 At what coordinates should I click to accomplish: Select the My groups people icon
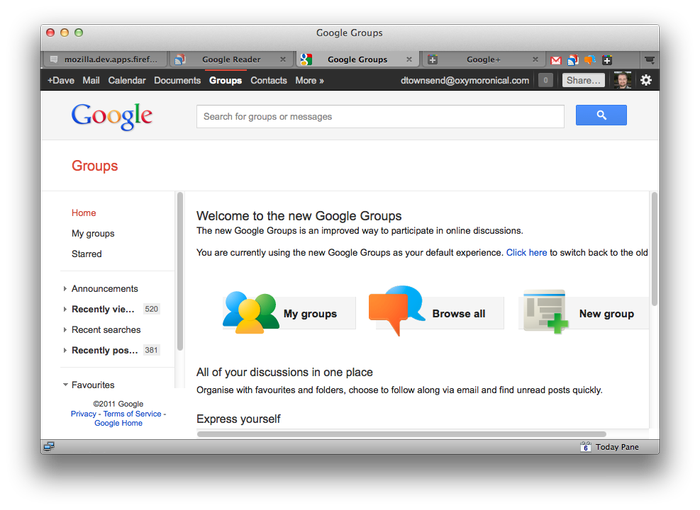(250, 312)
